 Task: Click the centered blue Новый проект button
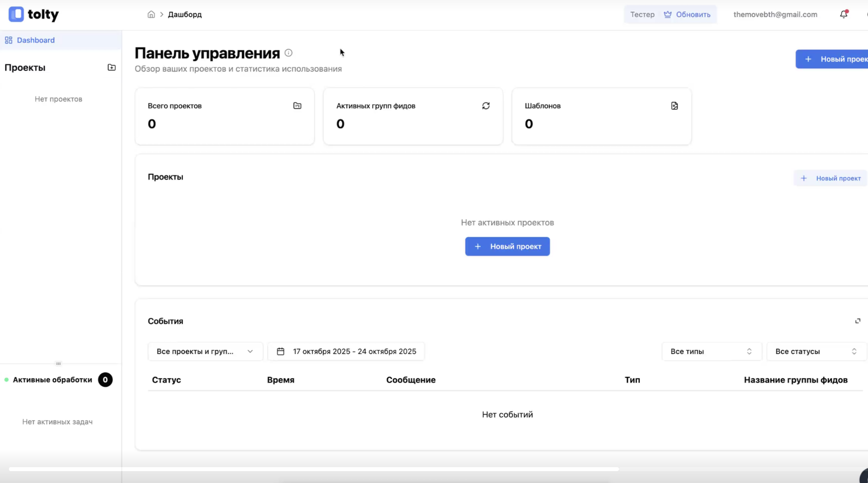pyautogui.click(x=507, y=246)
